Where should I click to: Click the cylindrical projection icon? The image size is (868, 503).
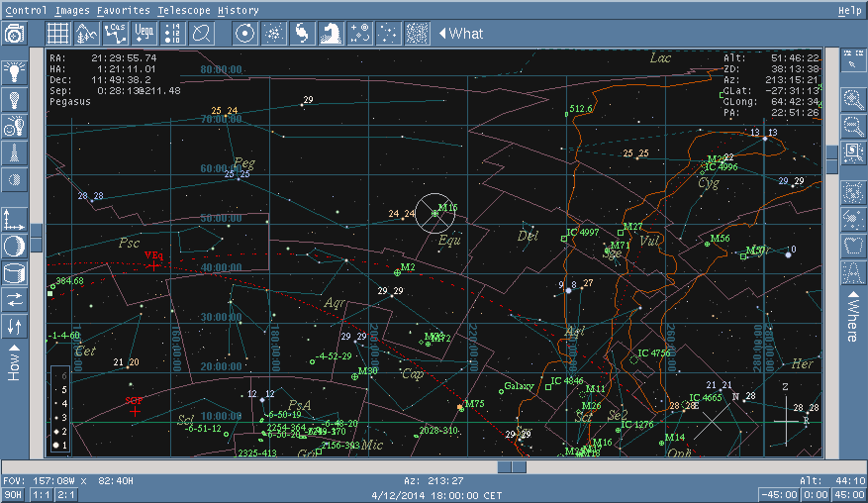14,272
